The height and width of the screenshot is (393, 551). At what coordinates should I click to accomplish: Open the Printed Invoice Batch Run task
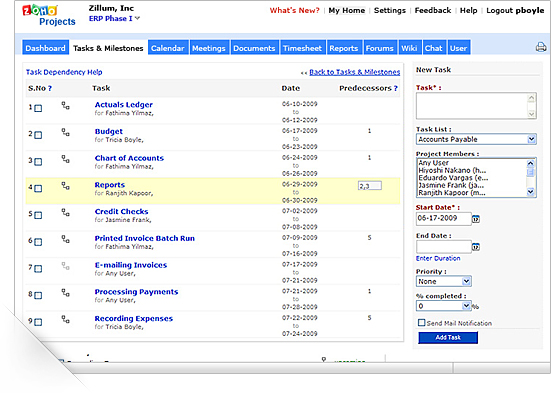[144, 238]
